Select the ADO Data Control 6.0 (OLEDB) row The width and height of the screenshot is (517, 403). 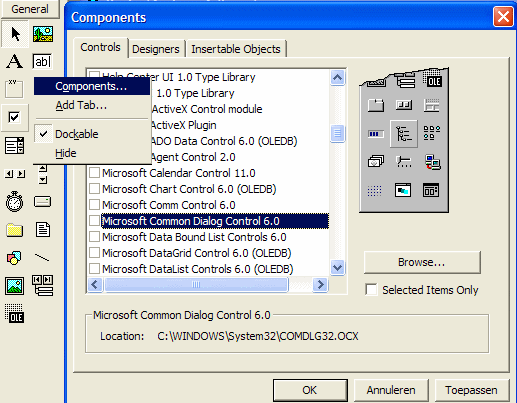(224, 141)
